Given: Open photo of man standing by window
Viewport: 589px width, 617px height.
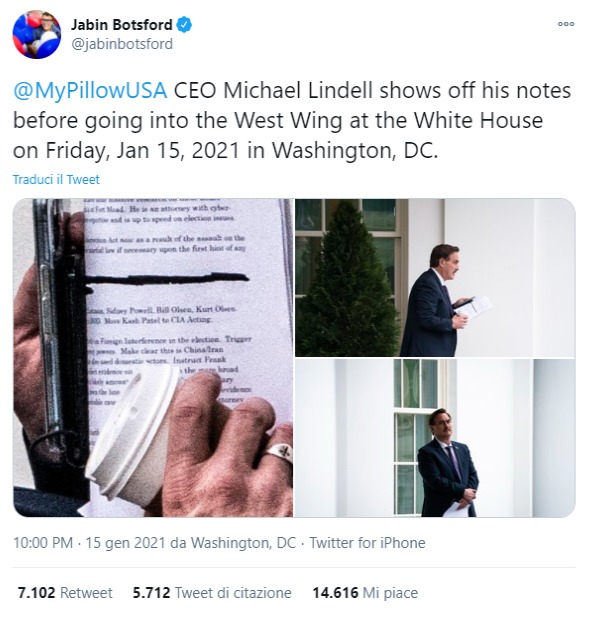Looking at the screenshot, I should pyautogui.click(x=435, y=438).
